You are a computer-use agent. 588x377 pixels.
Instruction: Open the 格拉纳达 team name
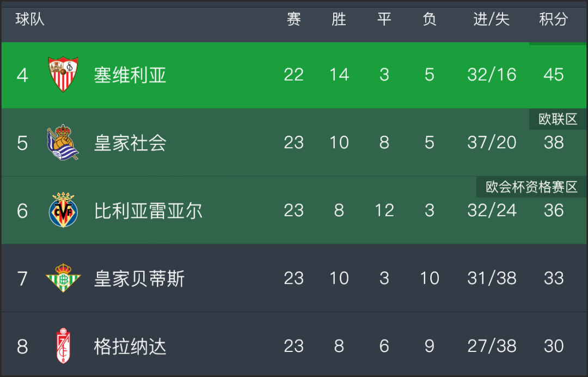[130, 346]
